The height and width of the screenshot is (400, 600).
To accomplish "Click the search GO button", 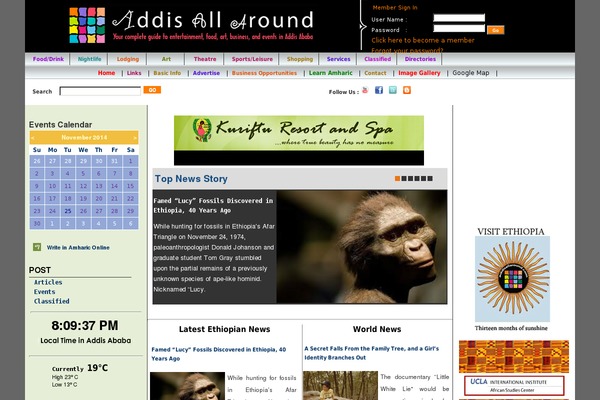I will click(152, 90).
